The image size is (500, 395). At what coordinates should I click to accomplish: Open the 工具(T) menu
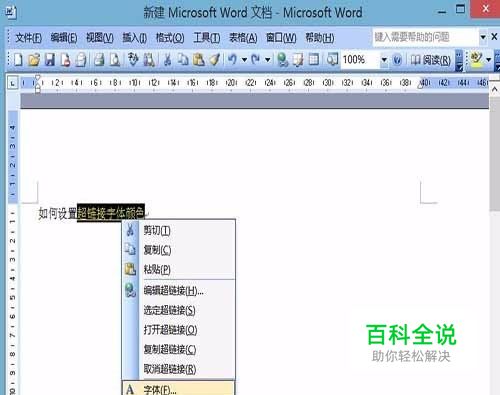coord(207,38)
